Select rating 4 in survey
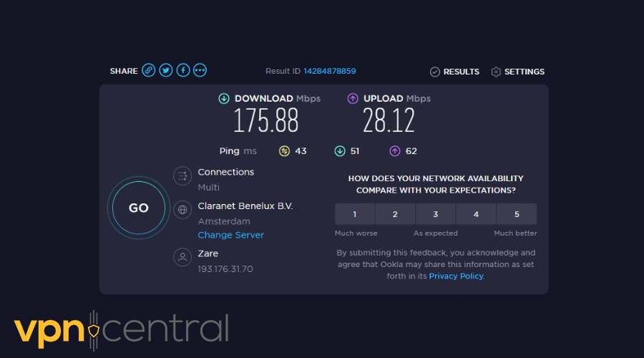This screenshot has height=358, width=644. point(477,214)
